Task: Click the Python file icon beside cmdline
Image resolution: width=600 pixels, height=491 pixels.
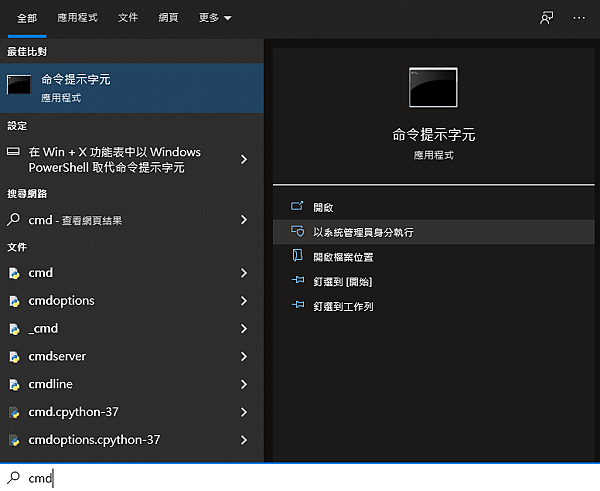Action: (14, 385)
